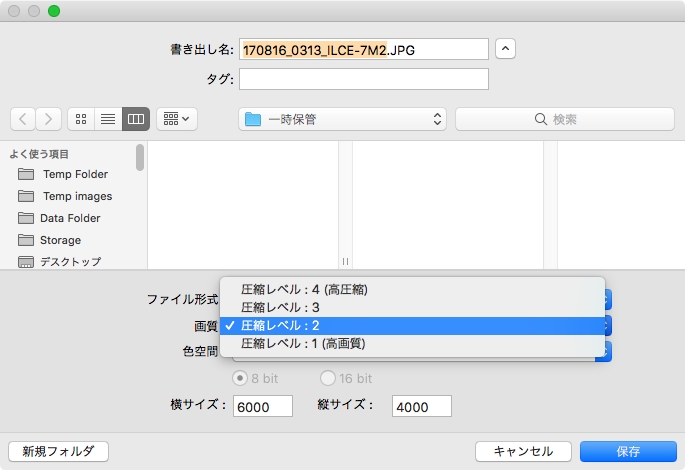685x470 pixels.
Task: Switch to icon grid view
Action: [x=81, y=119]
